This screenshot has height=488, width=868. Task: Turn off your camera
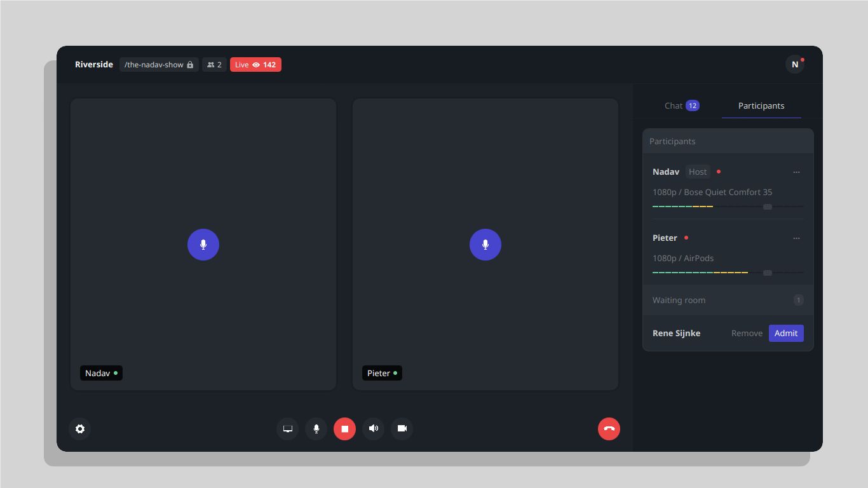(x=402, y=429)
